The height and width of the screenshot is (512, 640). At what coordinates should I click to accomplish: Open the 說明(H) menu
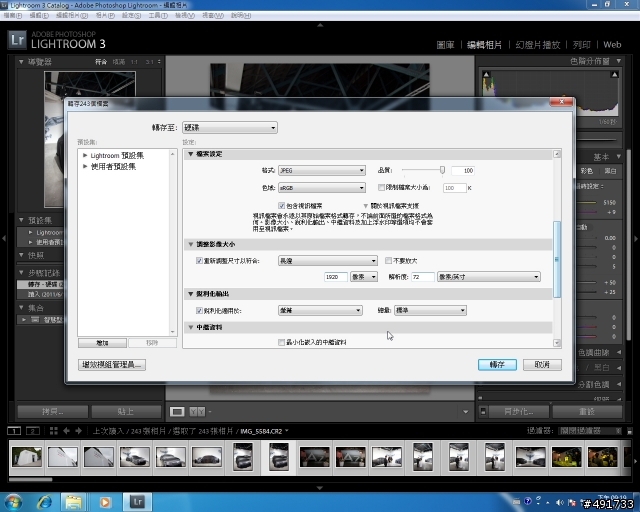click(x=241, y=16)
